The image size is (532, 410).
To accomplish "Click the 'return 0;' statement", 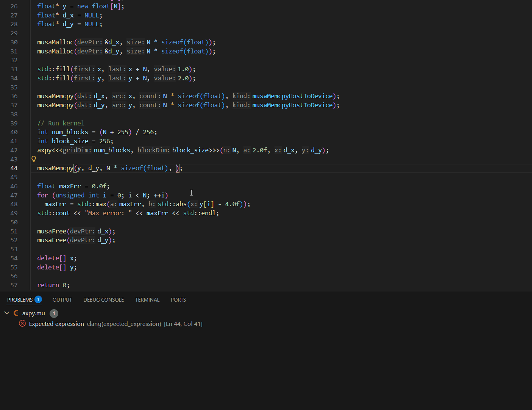I will [x=53, y=285].
